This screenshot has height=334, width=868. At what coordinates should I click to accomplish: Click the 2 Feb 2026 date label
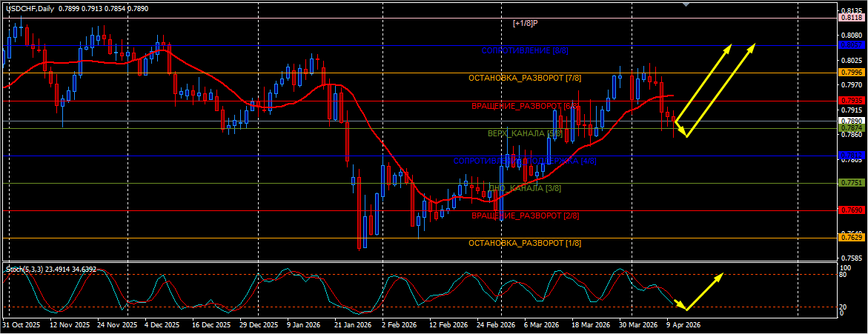pos(400,326)
